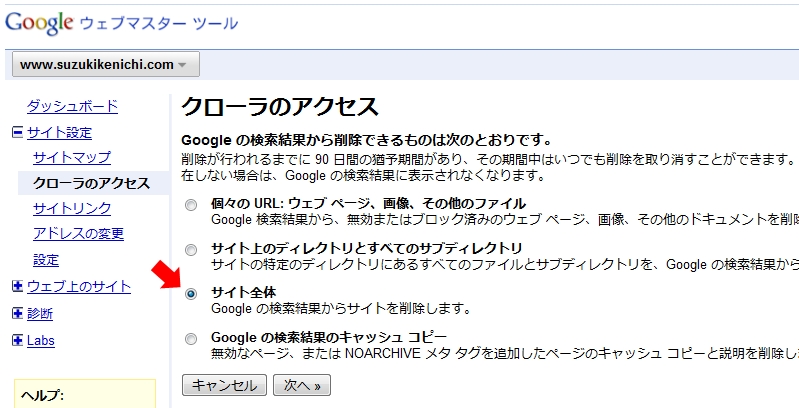The width and height of the screenshot is (799, 408).
Task: Go to サイトマップ in sidebar
Action: click(x=72, y=157)
